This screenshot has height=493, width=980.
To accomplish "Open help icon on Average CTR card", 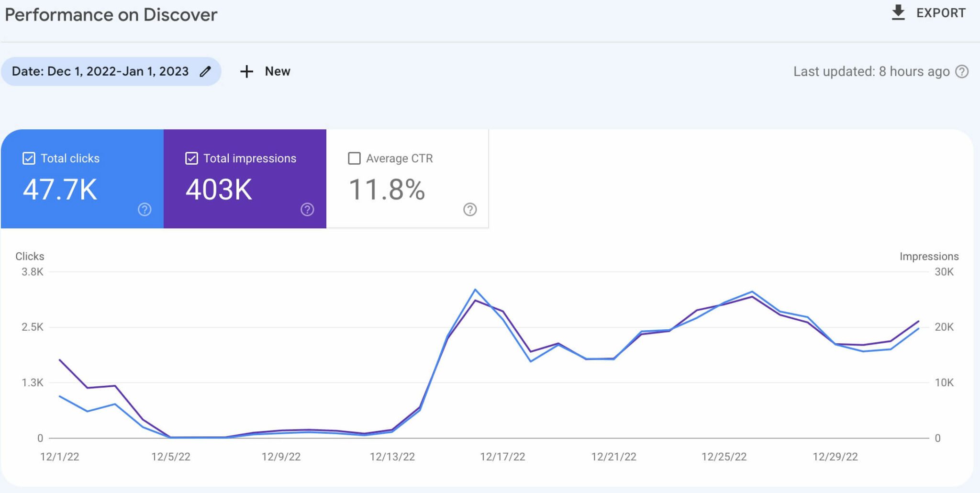I will tap(469, 209).
